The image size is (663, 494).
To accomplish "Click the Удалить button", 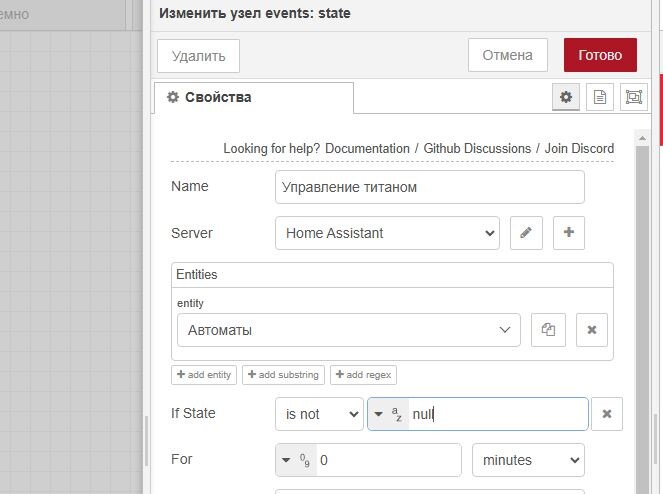I will [198, 56].
